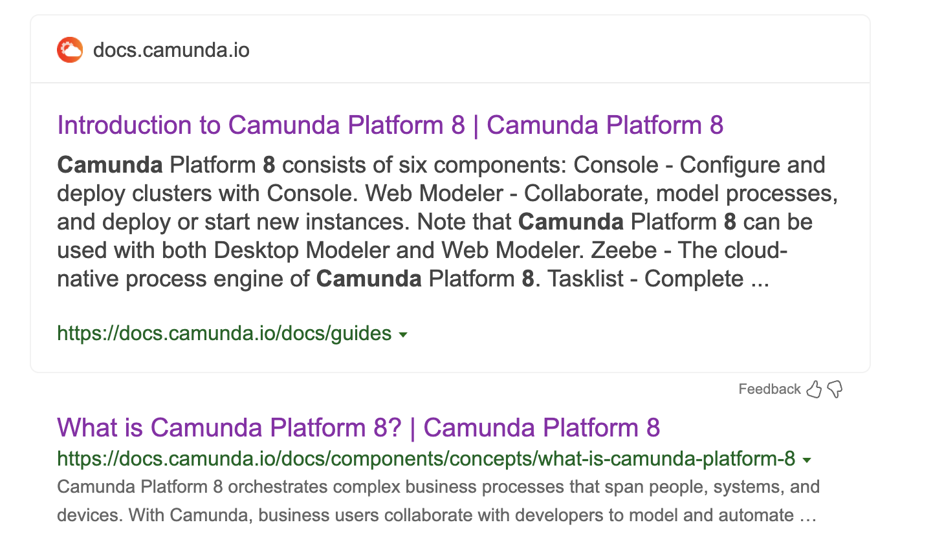Click the first result's description text
This screenshot has height=560, width=933.
388,221
